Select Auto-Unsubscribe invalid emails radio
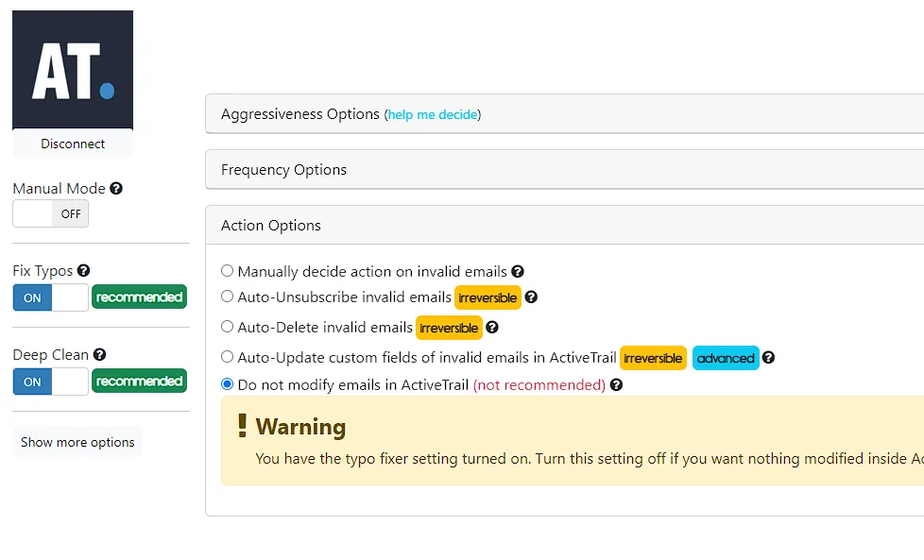Image resolution: width=924 pixels, height=560 pixels. pos(227,297)
